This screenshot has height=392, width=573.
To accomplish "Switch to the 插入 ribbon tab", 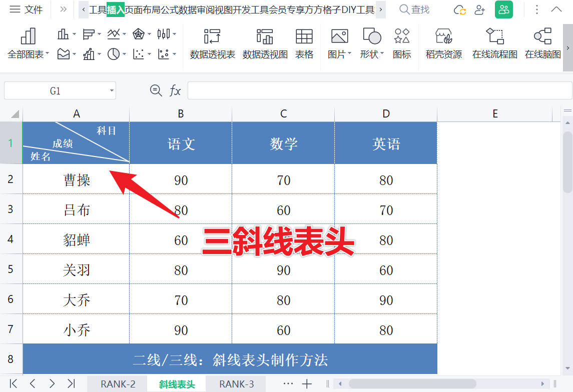I will [x=116, y=9].
